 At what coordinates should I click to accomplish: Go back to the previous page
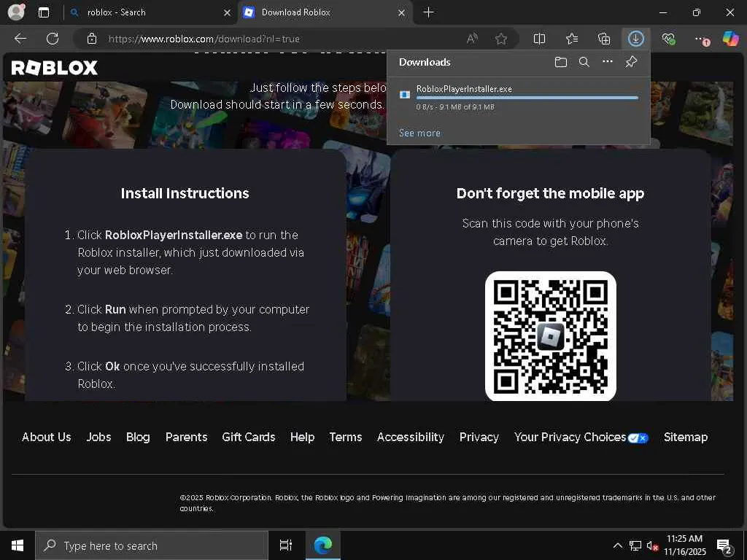coord(20,39)
